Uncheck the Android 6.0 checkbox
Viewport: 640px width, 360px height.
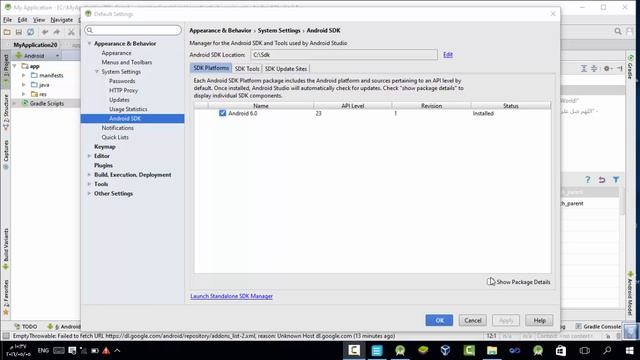pos(222,113)
